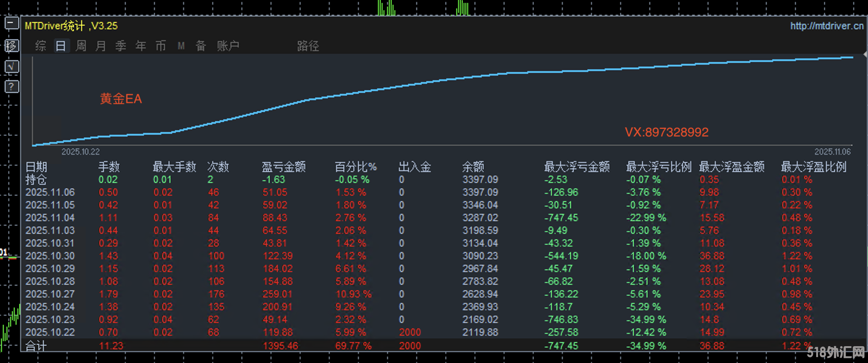Select the 季 quarterly tab
This screenshot has height=363, width=868.
(121, 46)
